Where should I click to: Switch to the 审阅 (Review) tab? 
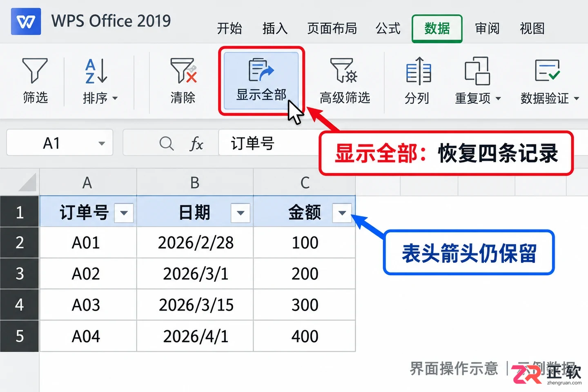pos(487,28)
